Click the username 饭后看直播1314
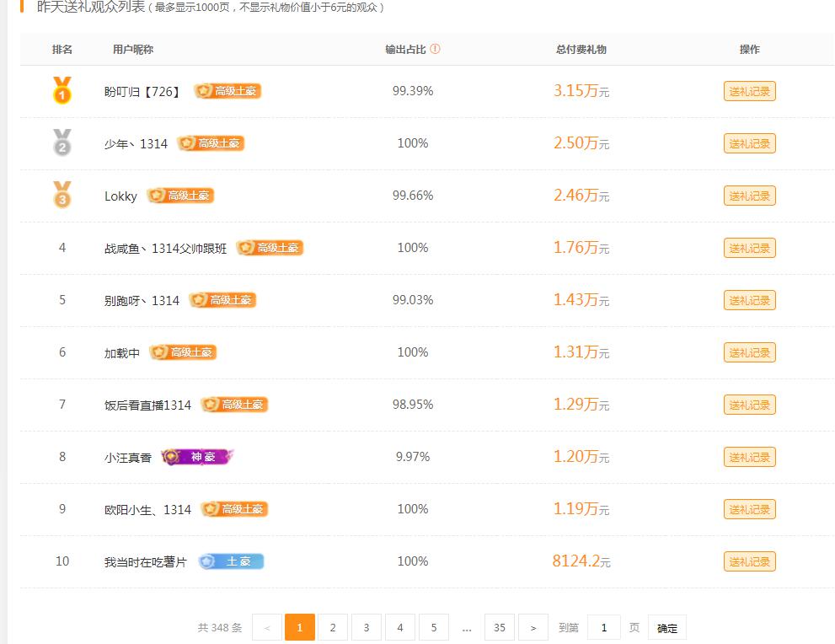This screenshot has width=835, height=644. (147, 405)
